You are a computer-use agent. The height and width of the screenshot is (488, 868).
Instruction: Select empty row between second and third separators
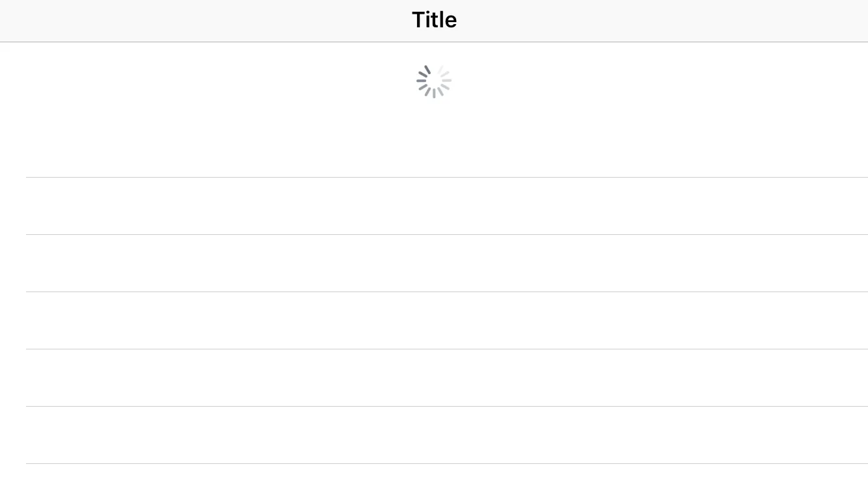[434, 263]
